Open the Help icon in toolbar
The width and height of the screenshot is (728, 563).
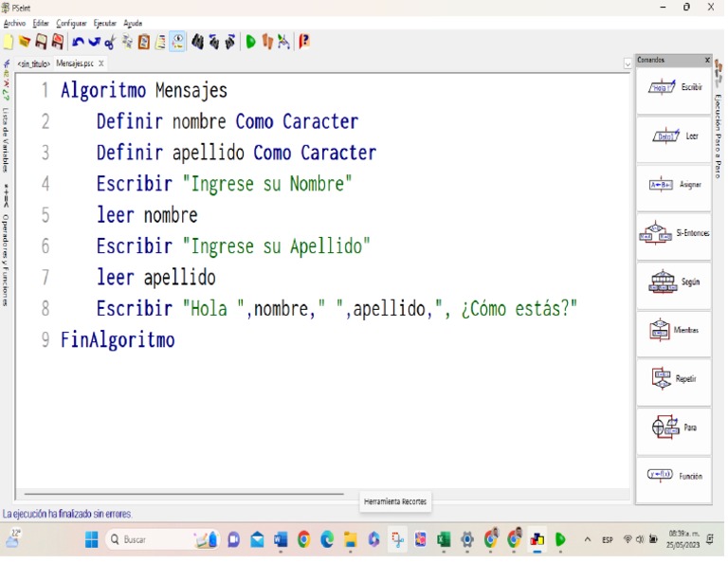click(x=304, y=42)
